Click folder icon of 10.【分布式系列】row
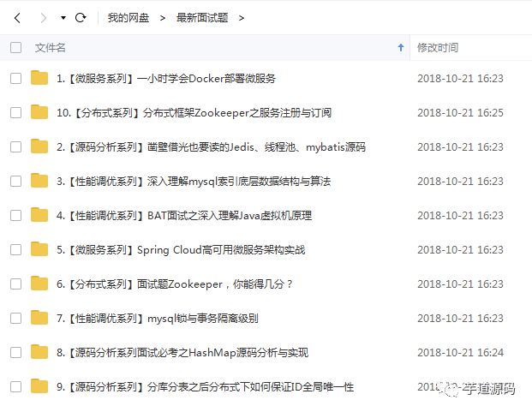This screenshot has width=532, height=412. pyautogui.click(x=39, y=112)
